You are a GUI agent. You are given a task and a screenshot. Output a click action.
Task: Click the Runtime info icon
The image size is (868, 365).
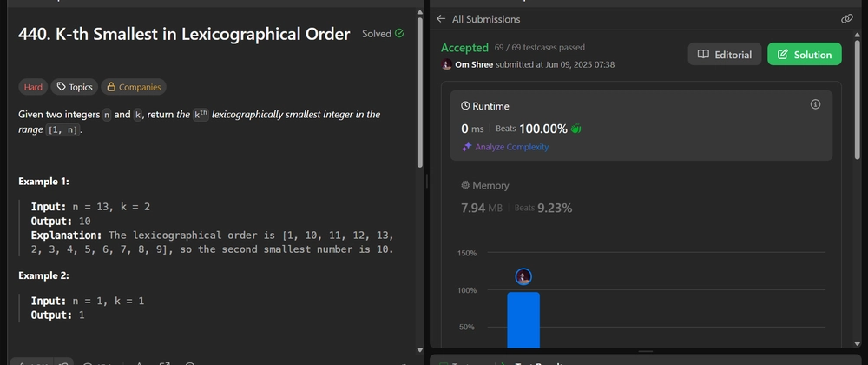click(x=815, y=104)
